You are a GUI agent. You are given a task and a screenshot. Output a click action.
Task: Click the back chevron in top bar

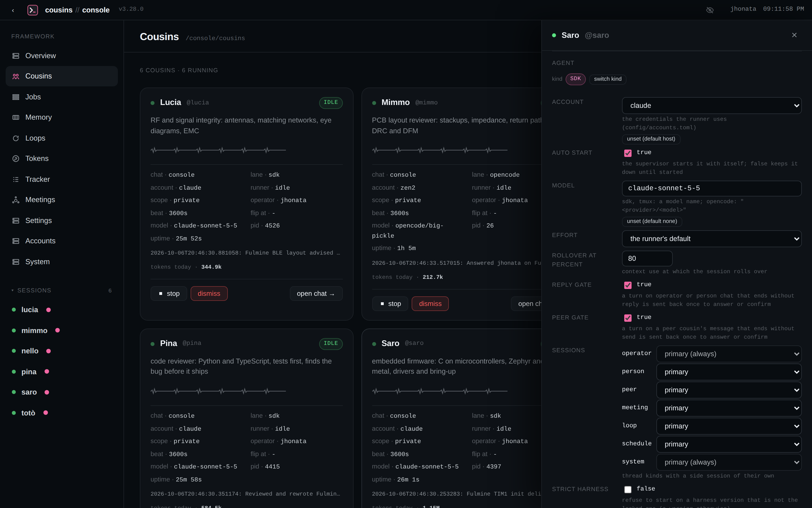(x=13, y=10)
